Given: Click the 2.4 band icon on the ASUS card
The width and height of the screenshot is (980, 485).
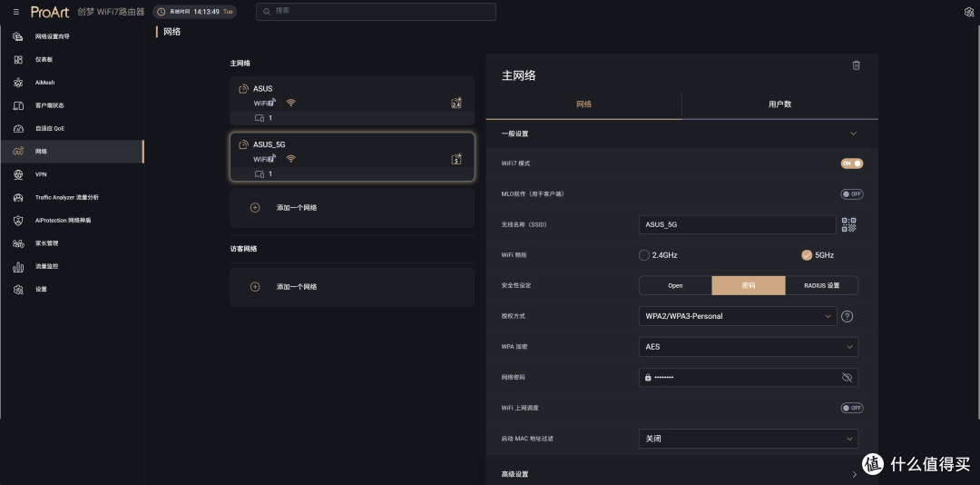Looking at the screenshot, I should coord(456,104).
